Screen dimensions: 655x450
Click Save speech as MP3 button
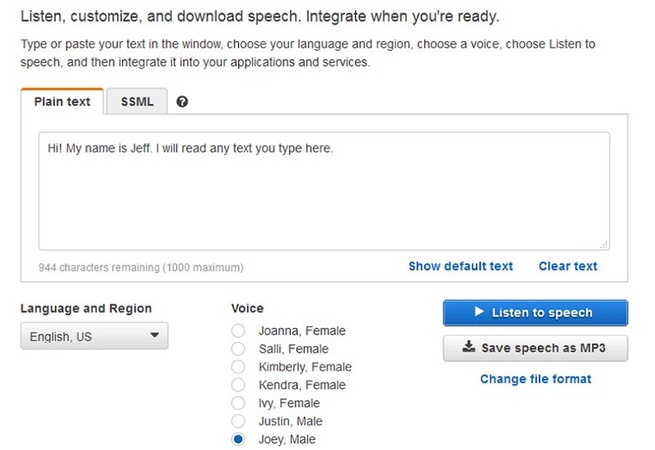[535, 348]
